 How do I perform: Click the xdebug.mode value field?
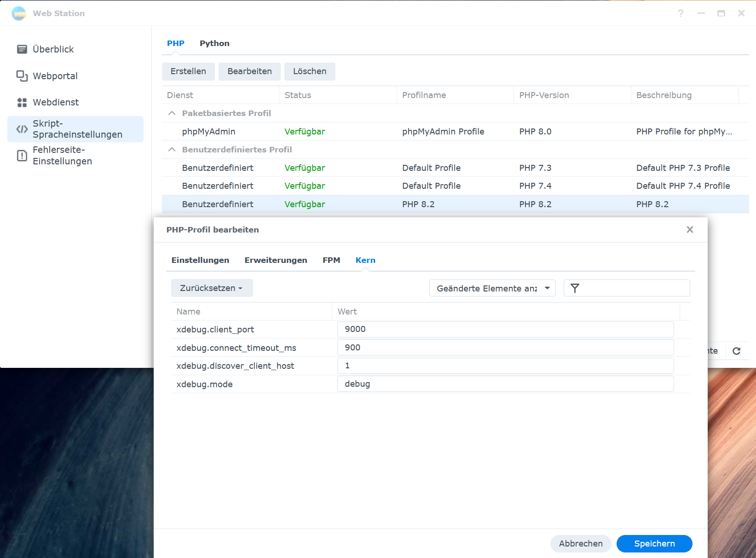tap(506, 384)
